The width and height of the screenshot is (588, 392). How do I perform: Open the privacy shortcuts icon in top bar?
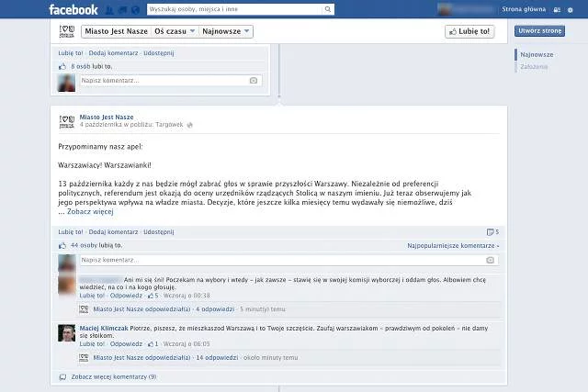(x=558, y=10)
